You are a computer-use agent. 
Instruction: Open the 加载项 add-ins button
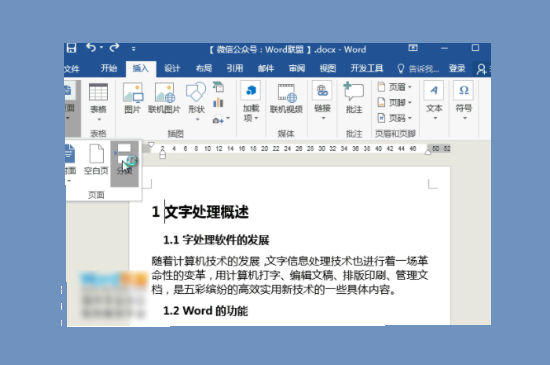coord(251,101)
